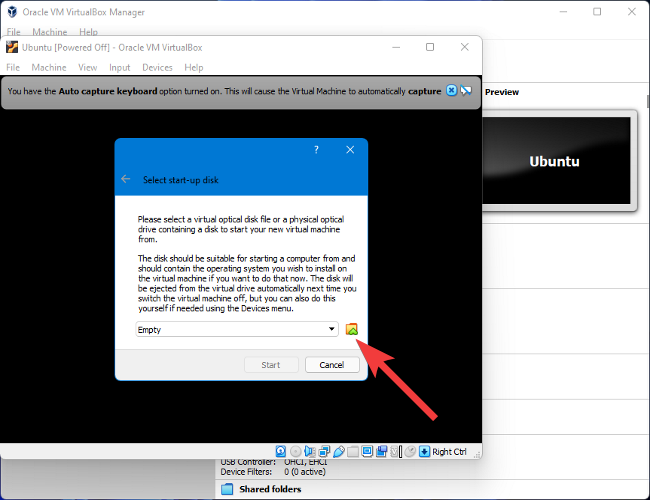
Task: Open the Empty start-up disk dropdown
Action: click(x=237, y=329)
